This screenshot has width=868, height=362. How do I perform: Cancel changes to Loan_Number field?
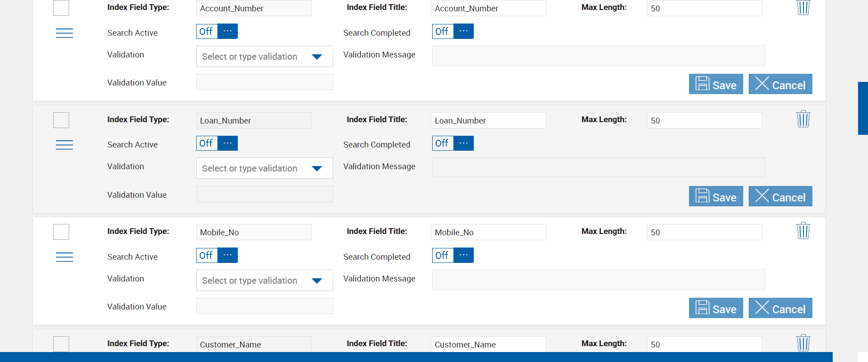(x=780, y=196)
